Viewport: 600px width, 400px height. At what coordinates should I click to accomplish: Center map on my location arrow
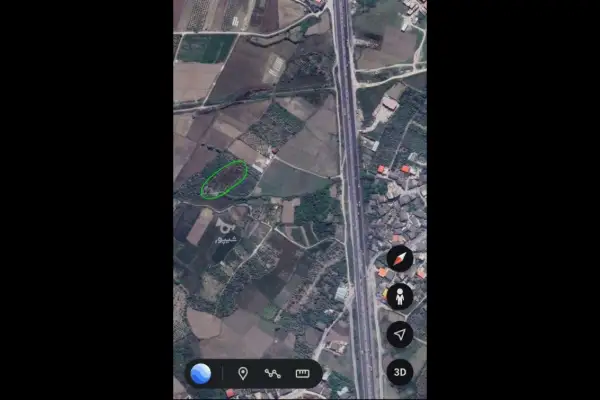click(399, 335)
